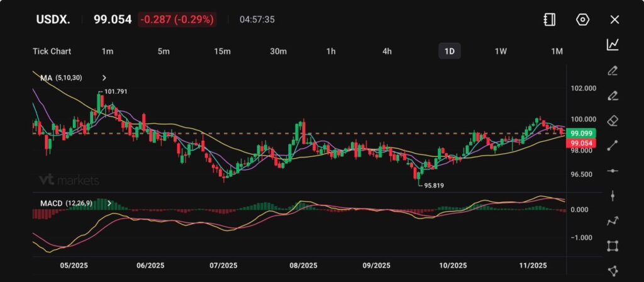Select the horizontal line tool
The width and height of the screenshot is (644, 282).
click(613, 171)
